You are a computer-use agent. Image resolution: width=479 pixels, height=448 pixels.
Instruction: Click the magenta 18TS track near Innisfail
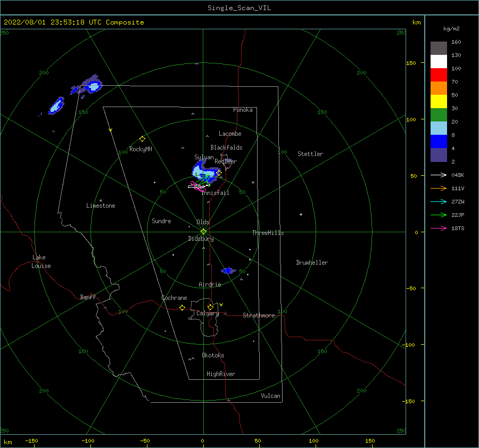tap(197, 187)
